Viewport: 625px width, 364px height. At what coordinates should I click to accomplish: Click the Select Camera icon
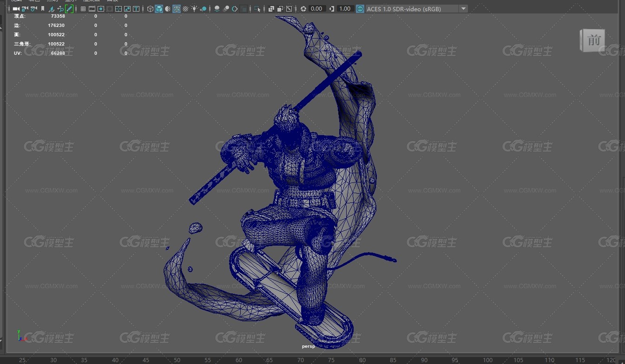coord(16,9)
